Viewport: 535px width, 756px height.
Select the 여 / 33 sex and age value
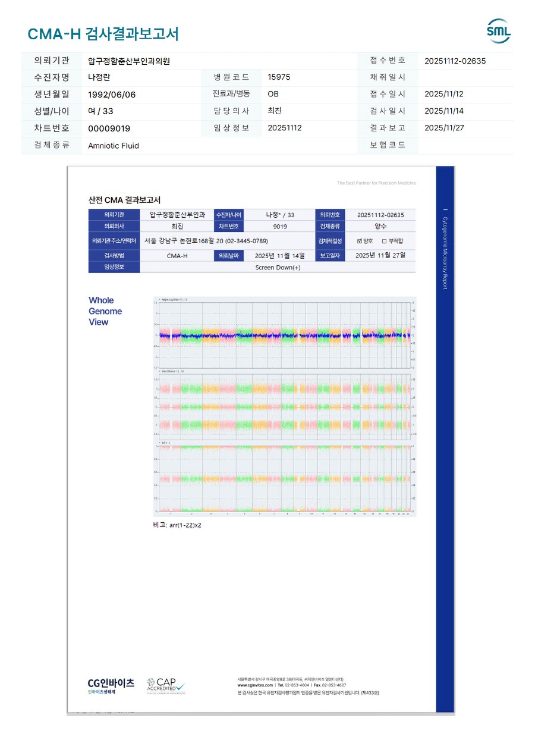click(100, 111)
